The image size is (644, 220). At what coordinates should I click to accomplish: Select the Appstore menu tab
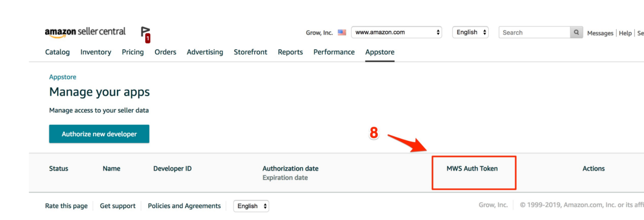pyautogui.click(x=380, y=52)
